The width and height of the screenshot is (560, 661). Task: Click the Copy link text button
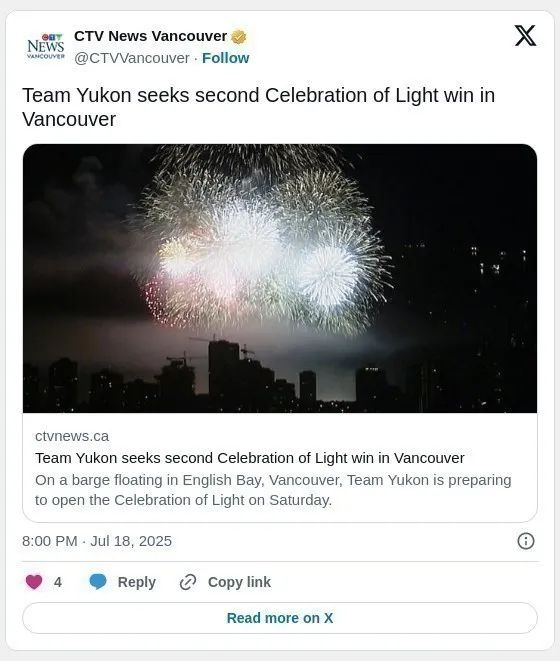click(x=239, y=582)
